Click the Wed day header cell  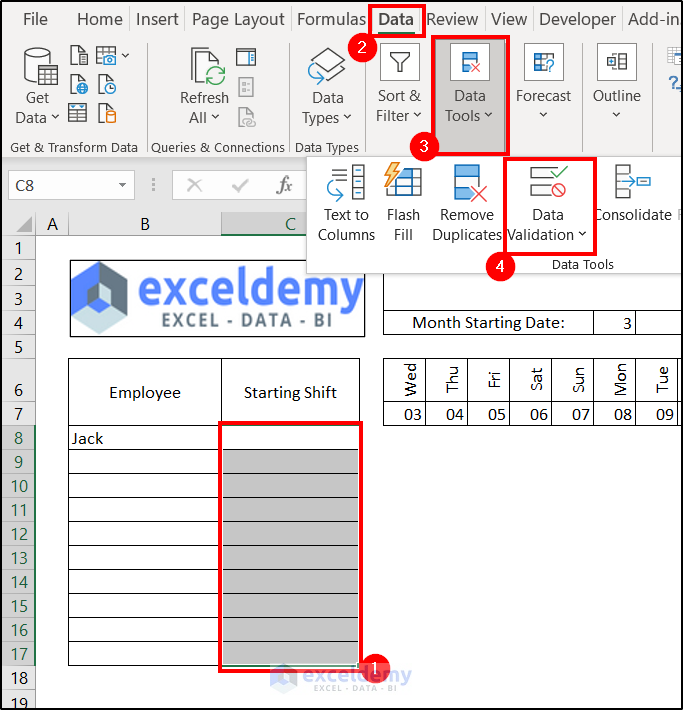tap(405, 380)
